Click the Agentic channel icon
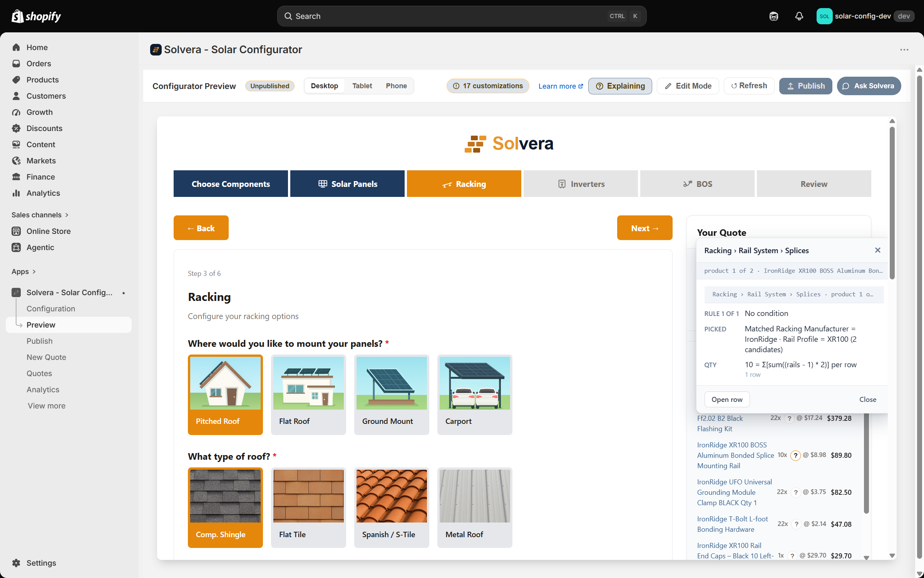Viewport: 924px width, 578px height. (16, 247)
